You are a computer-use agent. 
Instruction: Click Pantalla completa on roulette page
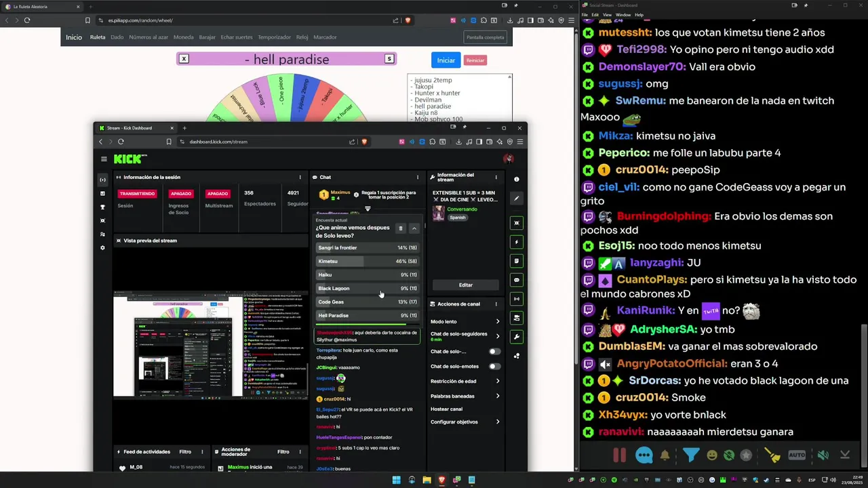coord(486,37)
